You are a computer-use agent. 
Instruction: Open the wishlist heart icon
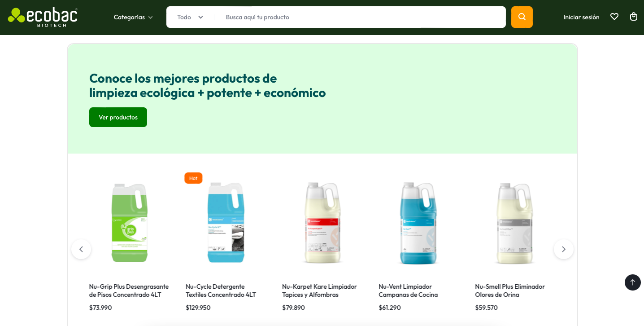point(614,17)
